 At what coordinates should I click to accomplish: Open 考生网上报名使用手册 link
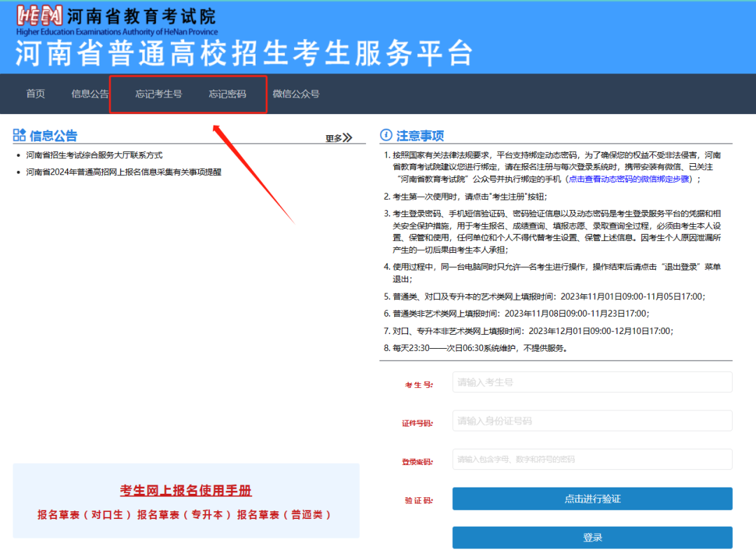tap(185, 490)
